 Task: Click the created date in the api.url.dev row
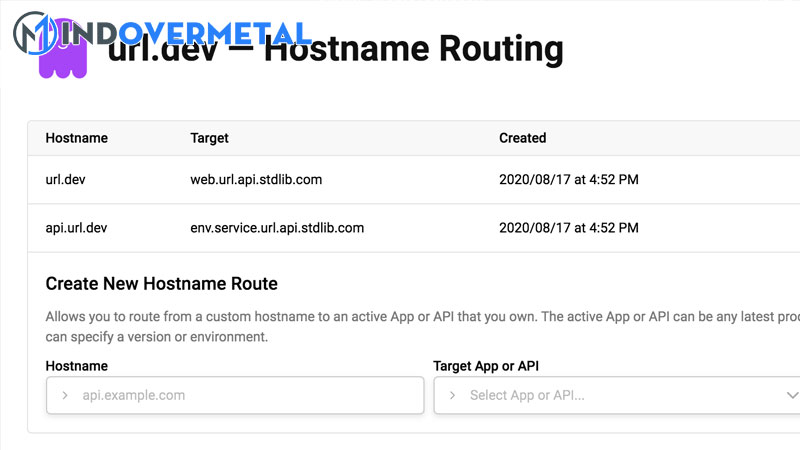click(x=569, y=228)
